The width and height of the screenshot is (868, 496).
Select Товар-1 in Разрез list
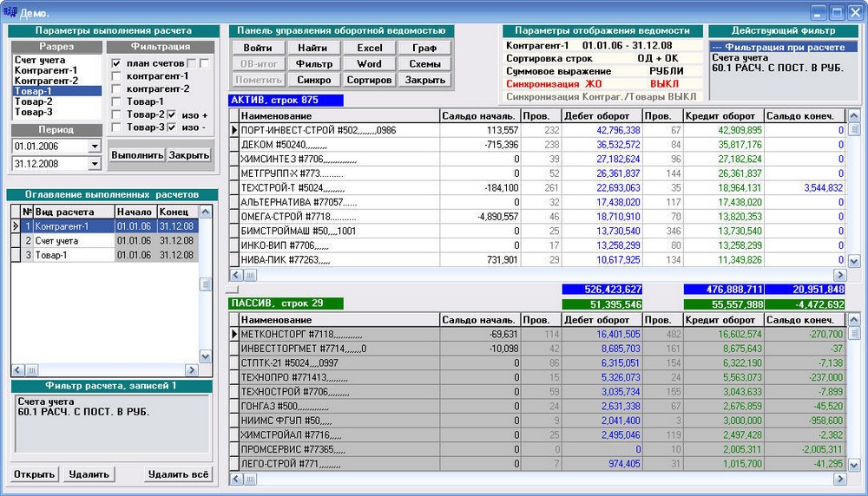tap(56, 91)
